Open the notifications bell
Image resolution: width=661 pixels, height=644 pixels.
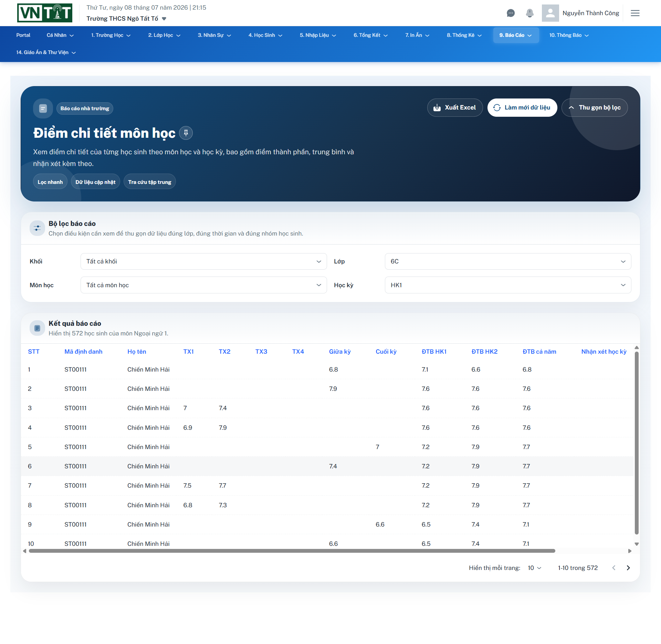529,13
